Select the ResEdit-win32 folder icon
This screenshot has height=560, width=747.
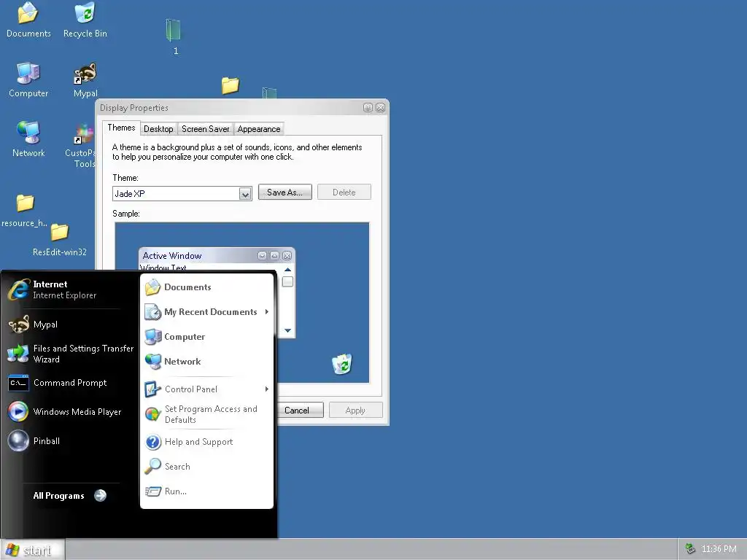pyautogui.click(x=60, y=239)
